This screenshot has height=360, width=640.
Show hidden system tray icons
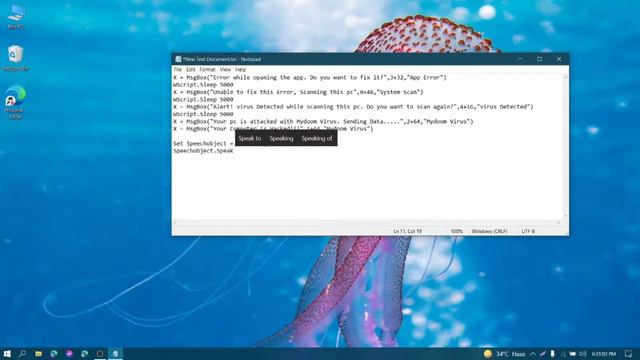pos(533,354)
